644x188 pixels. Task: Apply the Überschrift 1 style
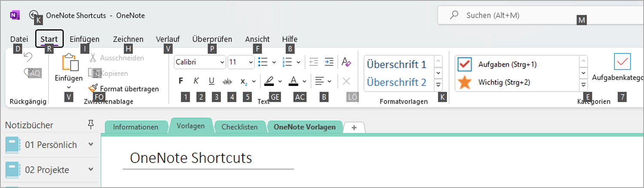click(x=397, y=65)
